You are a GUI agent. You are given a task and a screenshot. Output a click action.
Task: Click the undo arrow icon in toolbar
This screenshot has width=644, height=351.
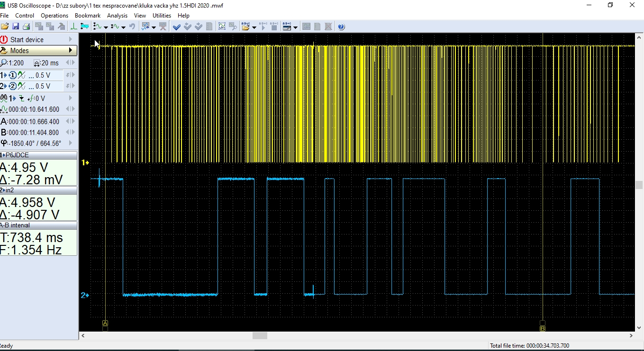coord(132,27)
